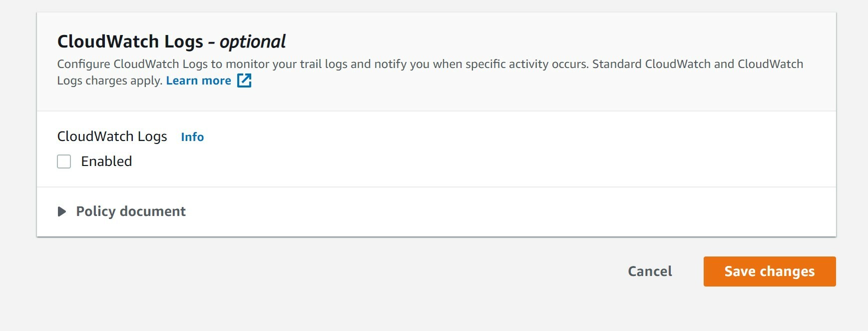Click the italic word optional in heading
The width and height of the screenshot is (868, 331).
[253, 41]
